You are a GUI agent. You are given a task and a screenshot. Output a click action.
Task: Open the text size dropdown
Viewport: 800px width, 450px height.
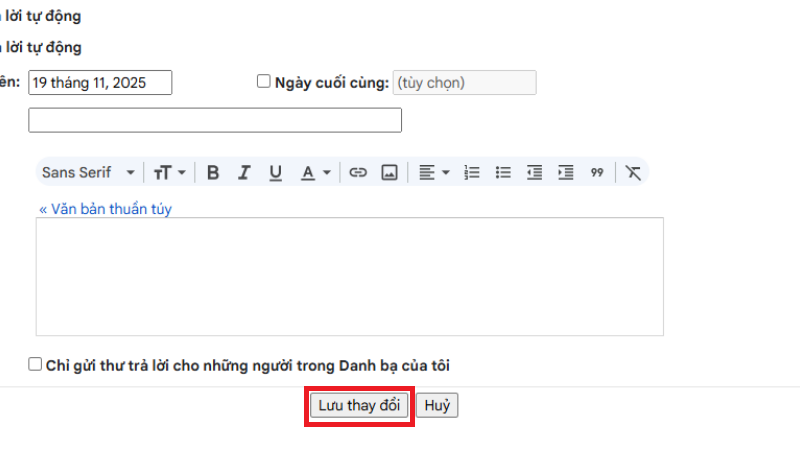point(169,172)
